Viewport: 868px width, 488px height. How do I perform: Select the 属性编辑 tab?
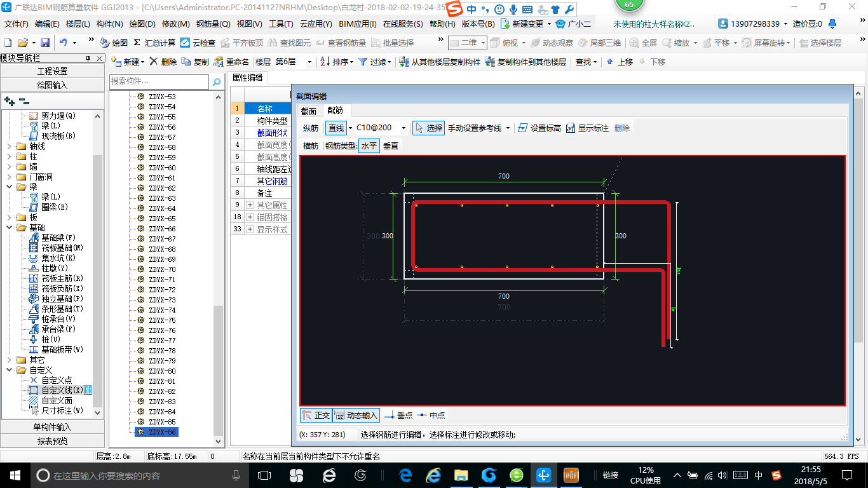(247, 78)
